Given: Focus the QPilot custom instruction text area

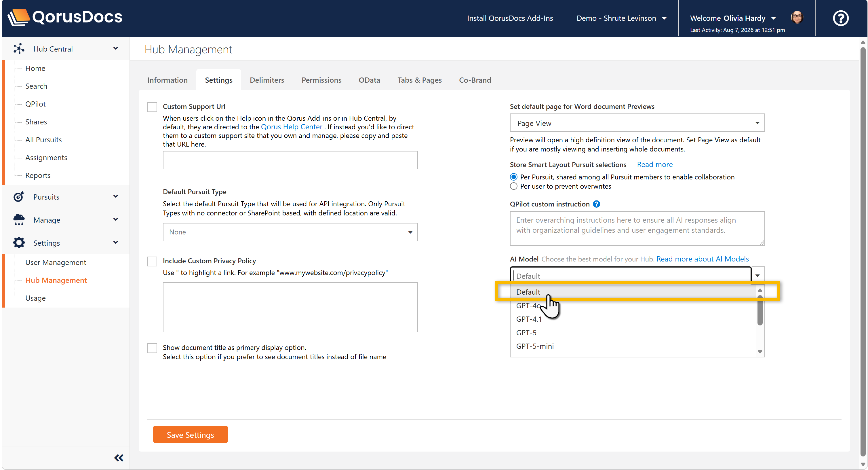Looking at the screenshot, I should point(637,228).
